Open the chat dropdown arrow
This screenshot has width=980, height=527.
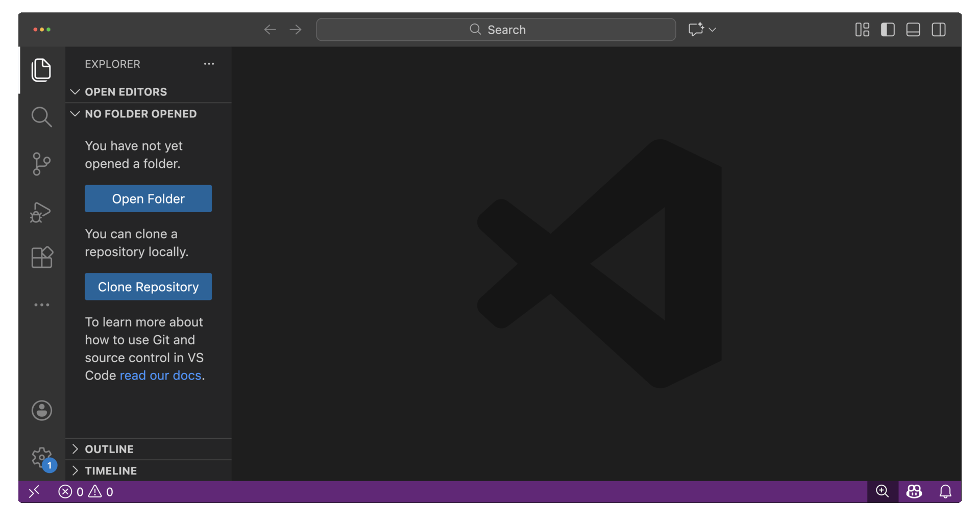[x=713, y=30]
